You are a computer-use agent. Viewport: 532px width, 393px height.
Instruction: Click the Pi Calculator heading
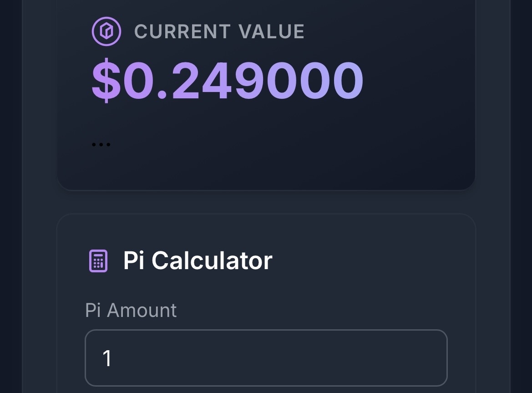click(198, 261)
